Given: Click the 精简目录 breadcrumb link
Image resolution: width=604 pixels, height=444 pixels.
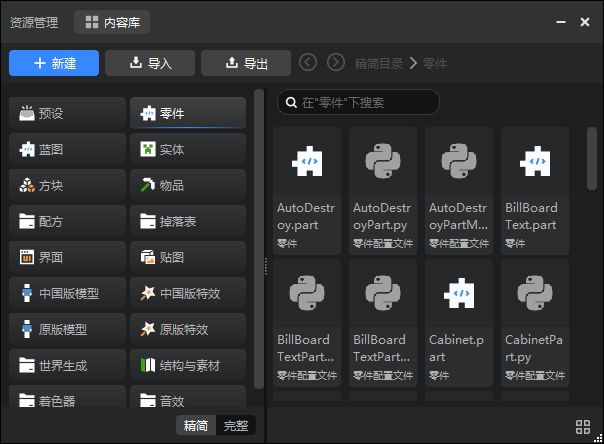Looking at the screenshot, I should (379, 63).
